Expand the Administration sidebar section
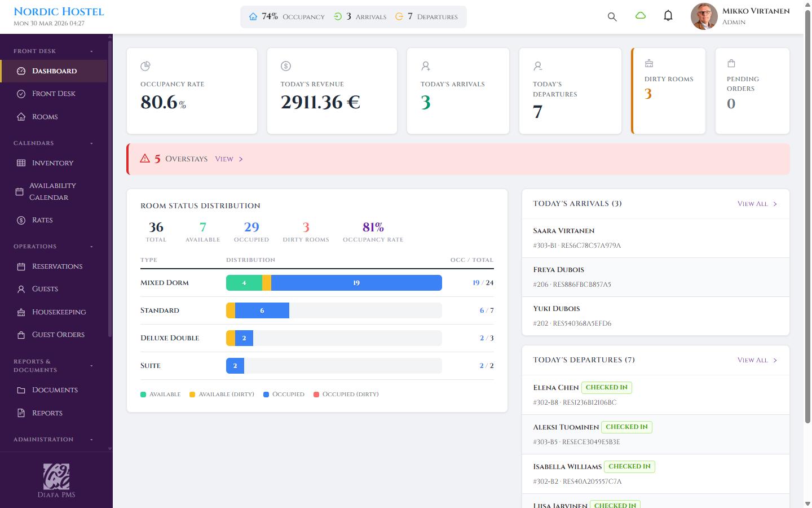The width and height of the screenshot is (812, 508). [x=91, y=440]
